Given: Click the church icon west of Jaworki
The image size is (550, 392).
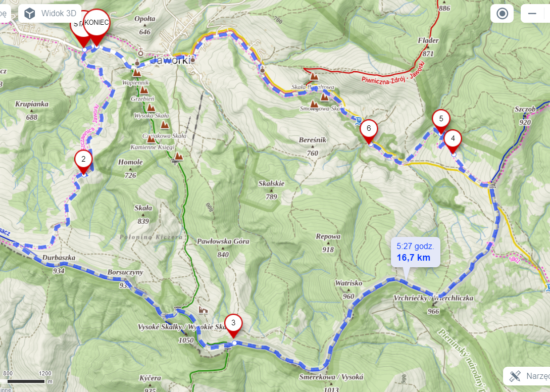Looking at the screenshot, I should click(x=137, y=63).
